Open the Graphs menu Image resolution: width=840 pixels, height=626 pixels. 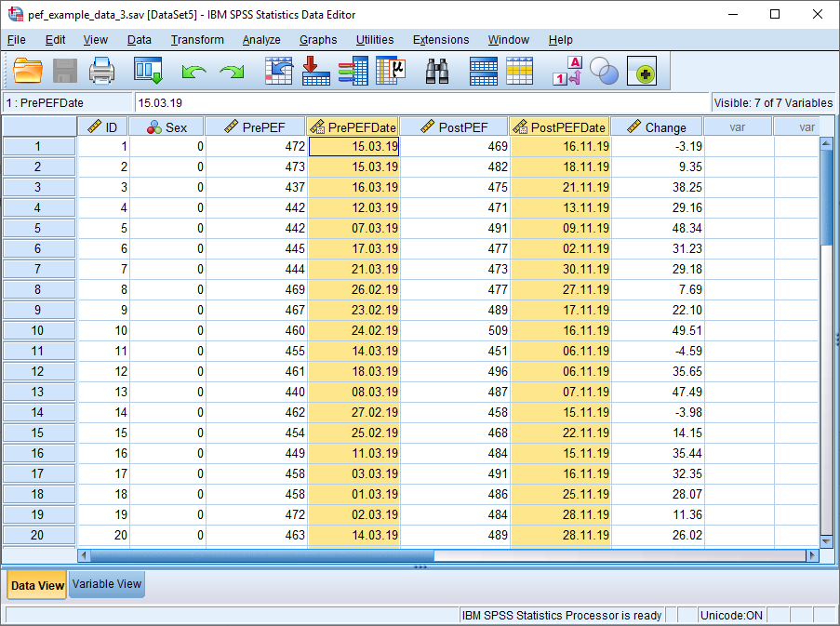pyautogui.click(x=317, y=40)
